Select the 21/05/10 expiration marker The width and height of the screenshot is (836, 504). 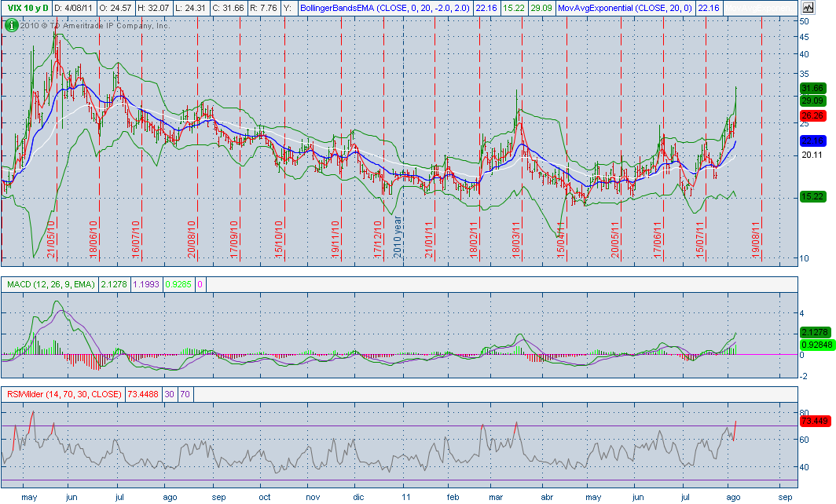pyautogui.click(x=51, y=239)
